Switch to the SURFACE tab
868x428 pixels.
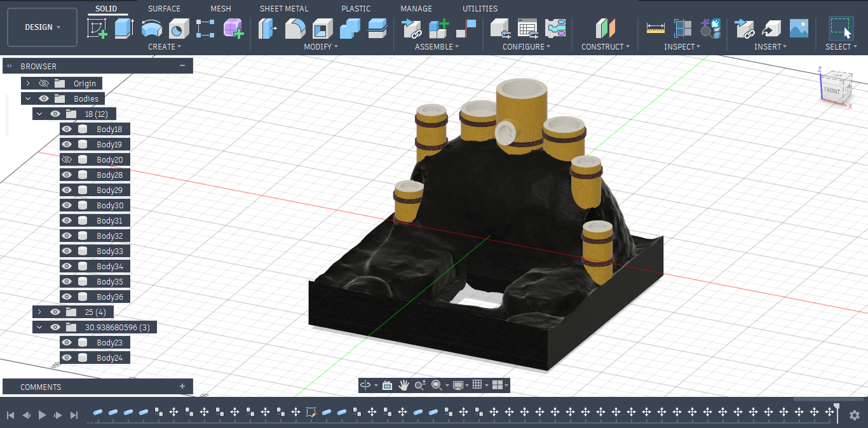pos(164,8)
